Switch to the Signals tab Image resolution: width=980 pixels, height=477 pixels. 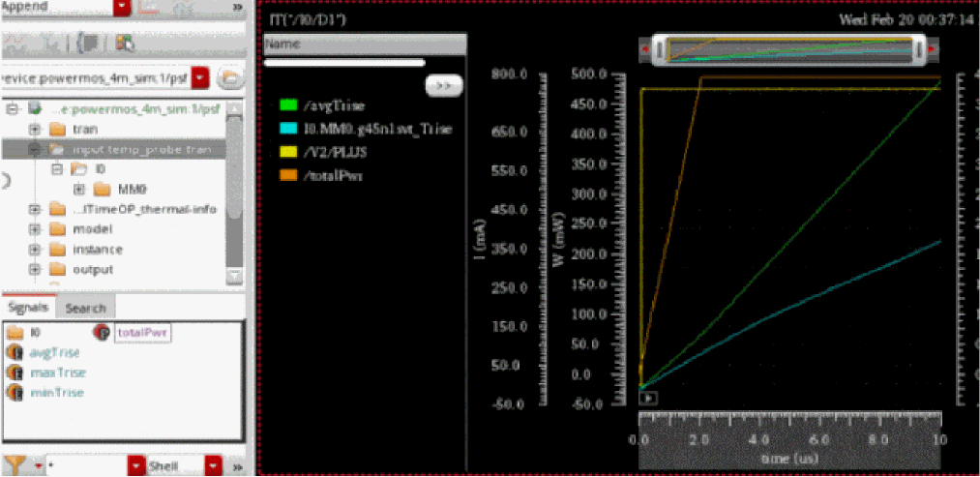[28, 307]
